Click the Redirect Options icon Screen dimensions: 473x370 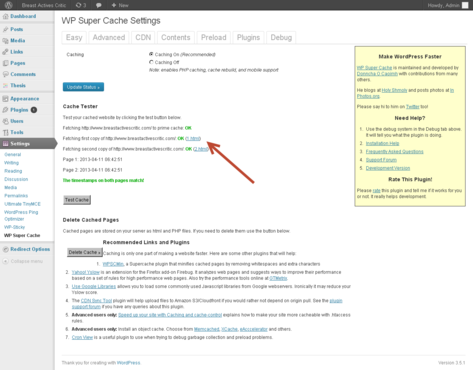point(5,249)
